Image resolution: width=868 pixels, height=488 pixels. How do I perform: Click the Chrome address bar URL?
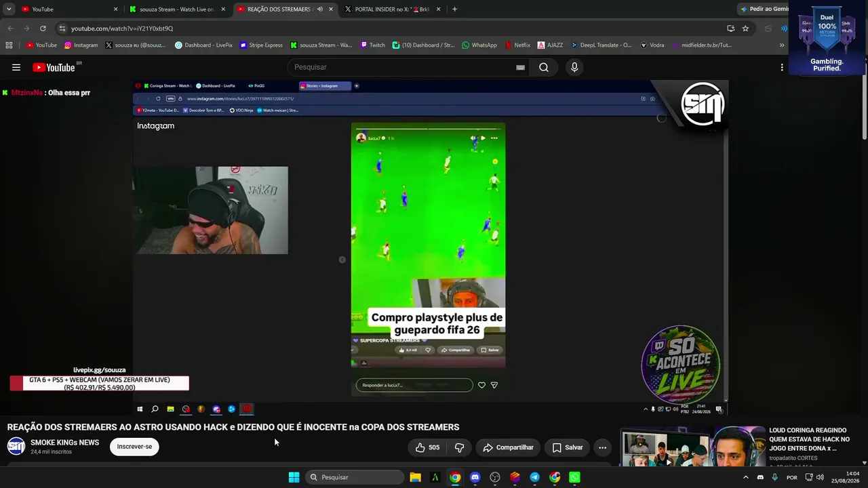click(122, 28)
